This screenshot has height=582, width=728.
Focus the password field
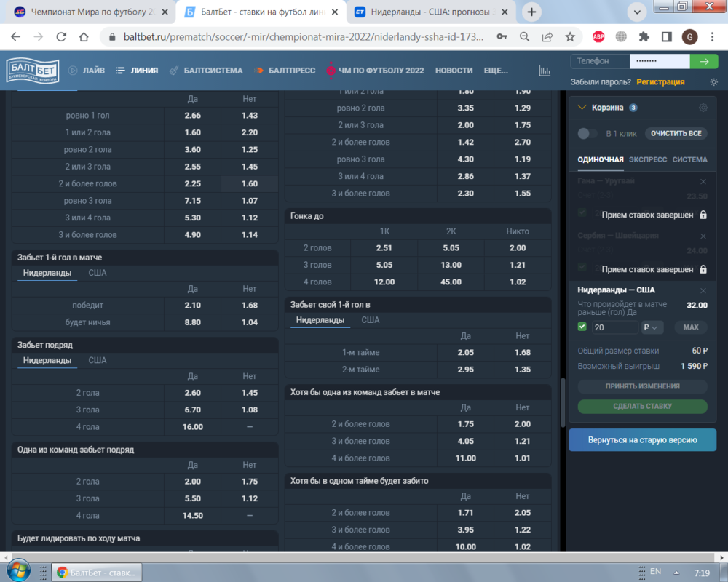point(660,61)
